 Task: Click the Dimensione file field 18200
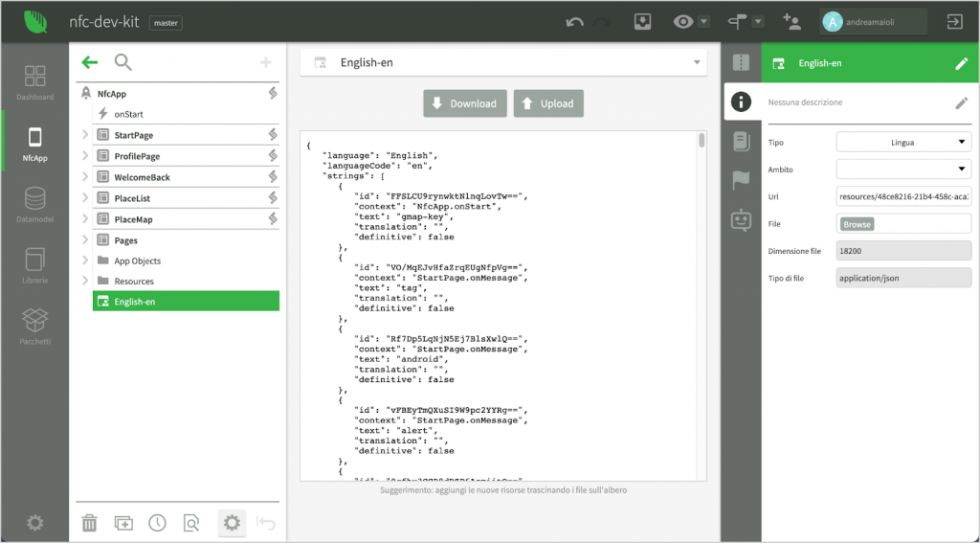tap(903, 251)
